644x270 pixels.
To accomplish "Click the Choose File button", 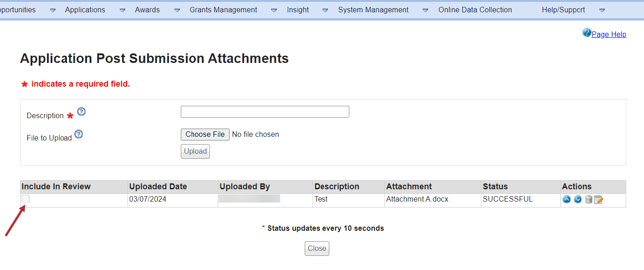I will (205, 135).
